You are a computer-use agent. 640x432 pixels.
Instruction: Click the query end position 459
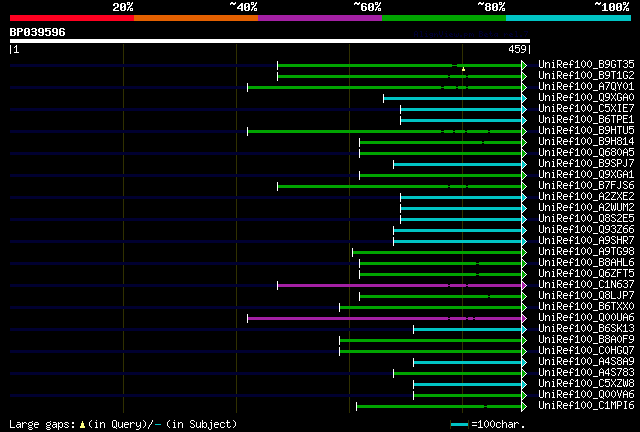517,49
